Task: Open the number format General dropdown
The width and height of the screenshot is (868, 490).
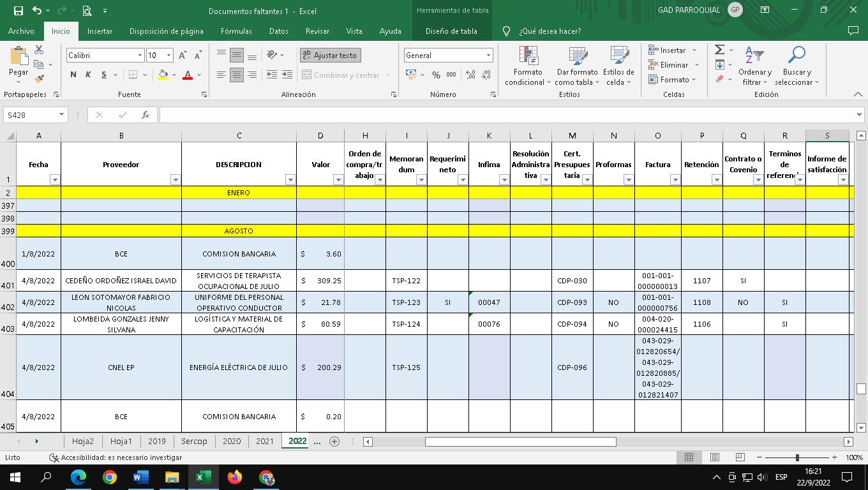Action: click(x=488, y=56)
